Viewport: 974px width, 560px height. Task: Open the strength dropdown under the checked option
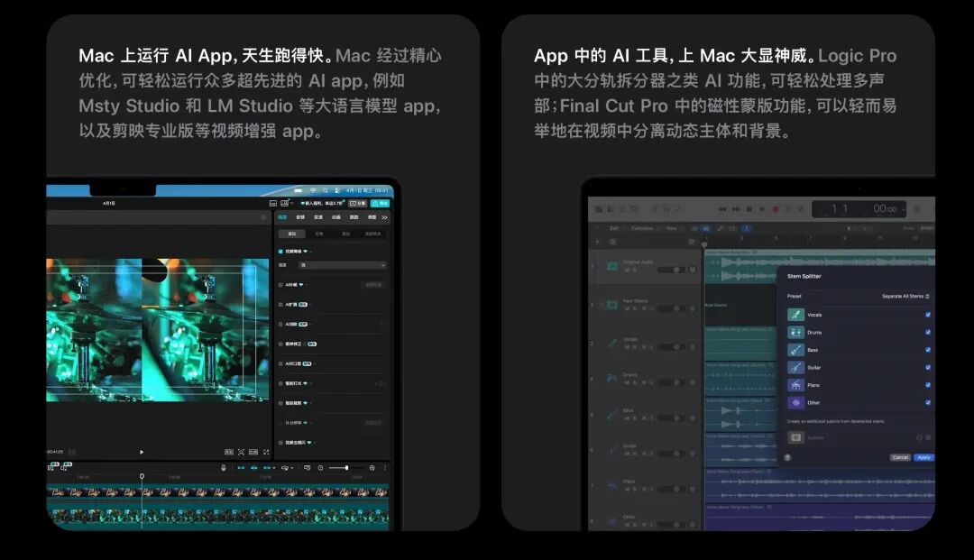(x=343, y=265)
